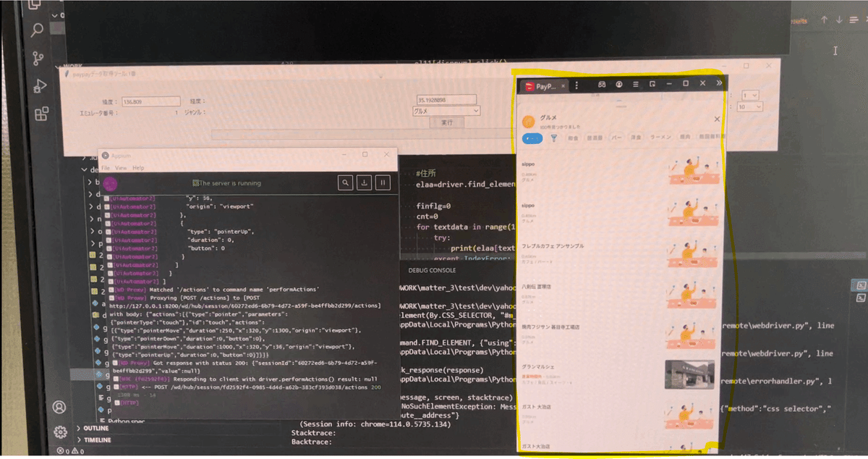Close the グルメ search results panel
Image resolution: width=868 pixels, height=459 pixels.
pyautogui.click(x=717, y=119)
